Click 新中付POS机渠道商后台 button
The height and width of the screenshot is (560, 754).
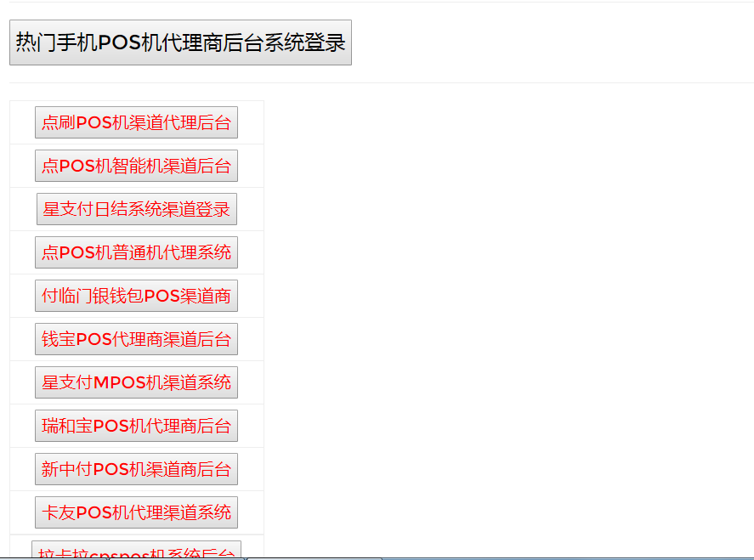[136, 468]
